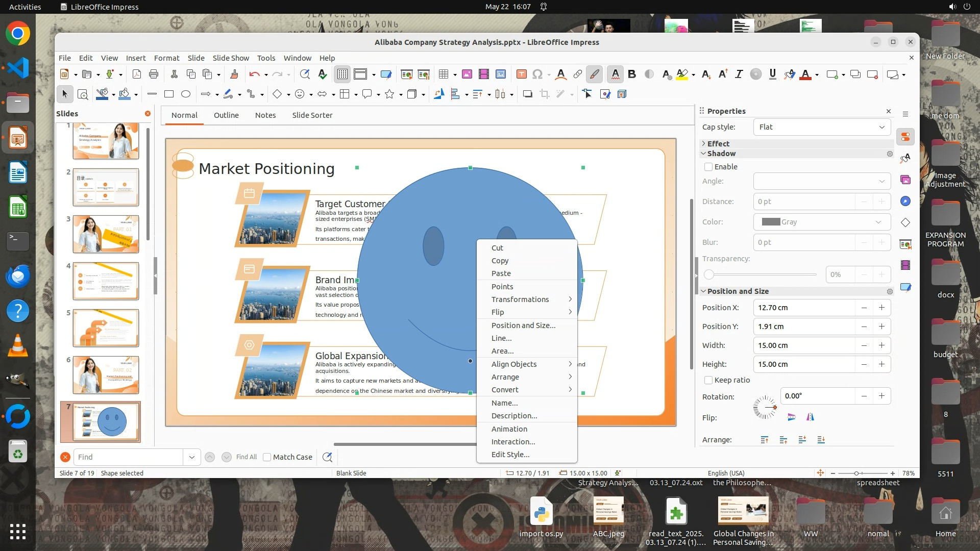Open the shadow Color Gray swatch dropdown
This screenshot has height=551, width=980.
822,222
